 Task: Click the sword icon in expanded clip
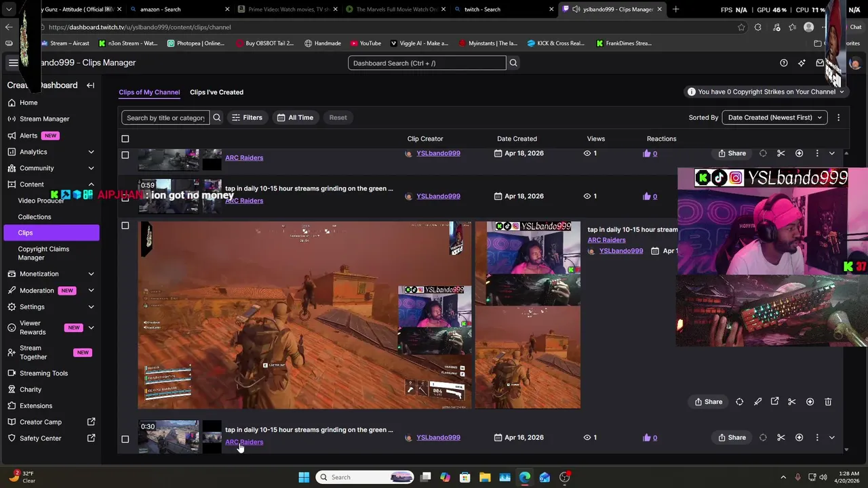coord(757,402)
